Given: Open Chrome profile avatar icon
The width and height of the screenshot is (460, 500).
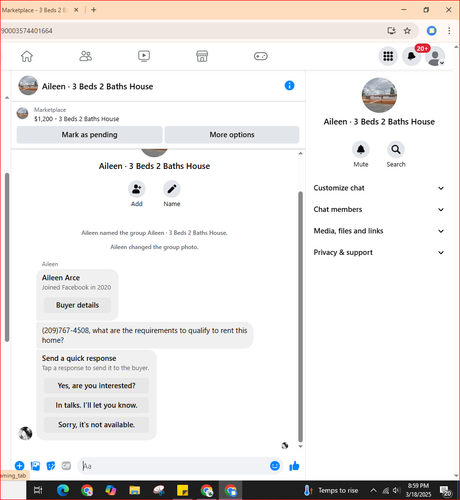Looking at the screenshot, I should (431, 31).
